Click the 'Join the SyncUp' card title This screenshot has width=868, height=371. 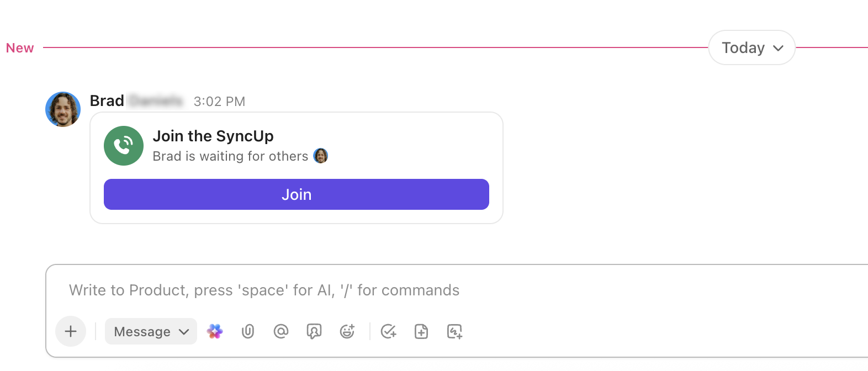[x=213, y=136]
